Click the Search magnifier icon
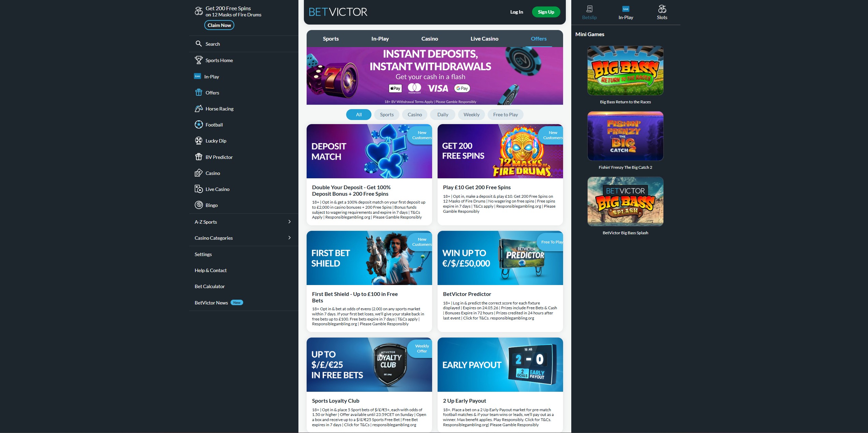This screenshot has height=433, width=868. 198,44
